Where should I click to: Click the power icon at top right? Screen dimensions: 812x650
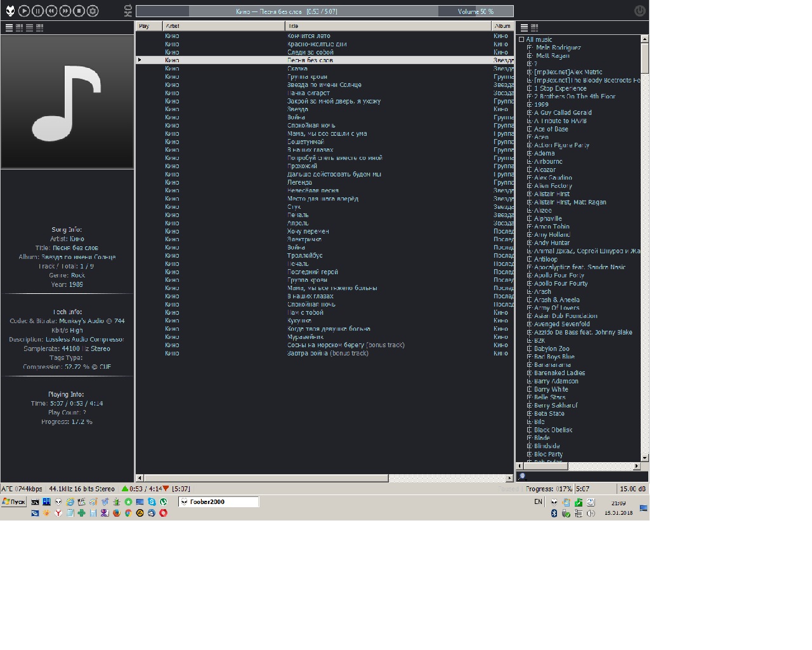click(x=639, y=11)
